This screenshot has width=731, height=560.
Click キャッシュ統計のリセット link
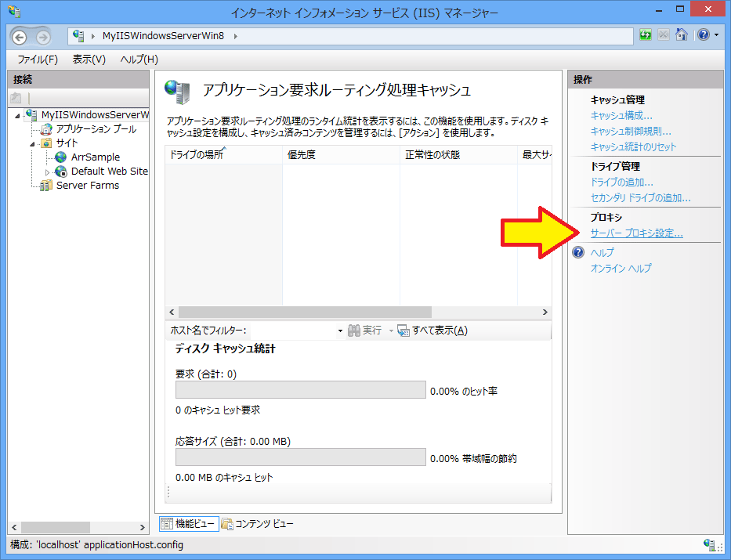click(633, 147)
